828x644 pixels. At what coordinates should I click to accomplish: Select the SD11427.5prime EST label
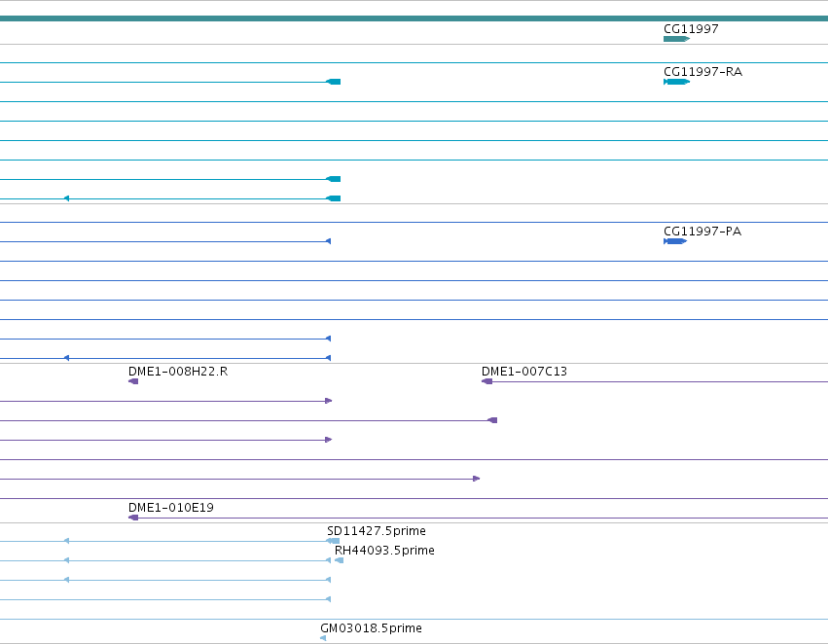tap(376, 531)
